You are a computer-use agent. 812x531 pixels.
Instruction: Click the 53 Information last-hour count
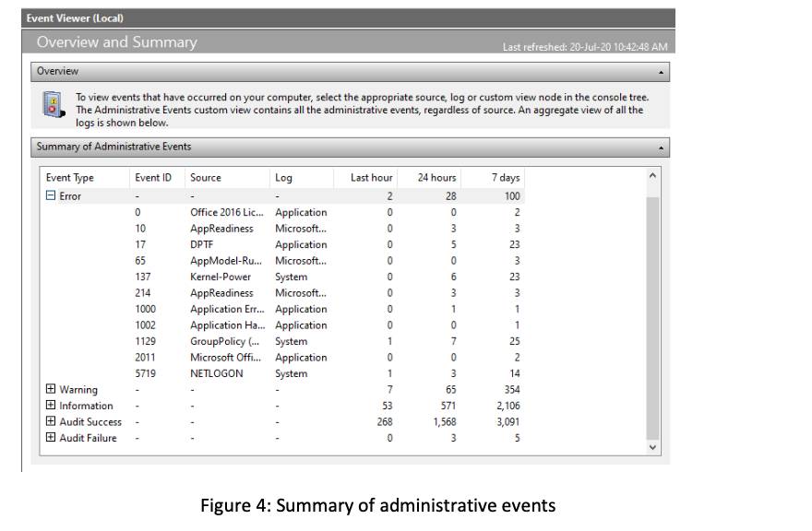[x=387, y=406]
